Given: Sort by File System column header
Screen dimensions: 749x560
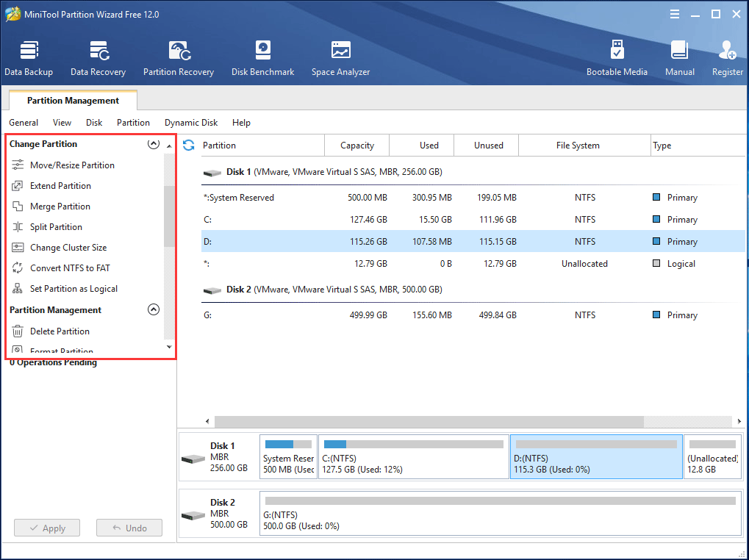Looking at the screenshot, I should pyautogui.click(x=584, y=145).
